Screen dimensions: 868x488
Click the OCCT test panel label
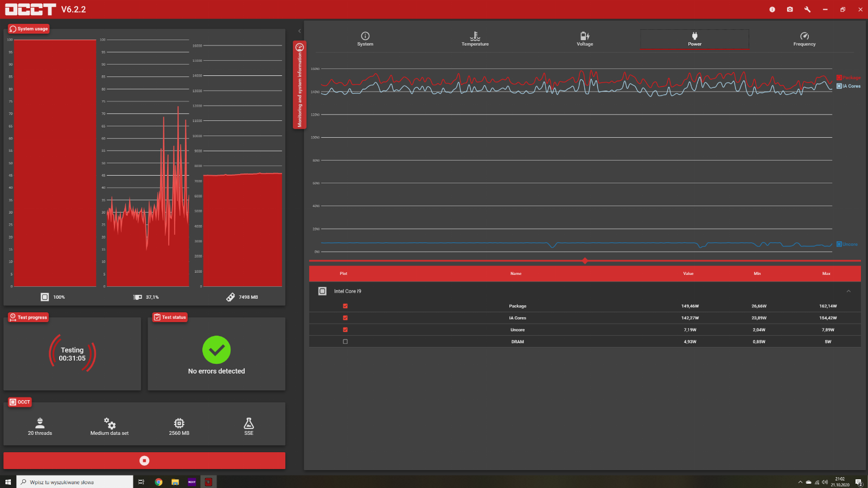tap(20, 402)
